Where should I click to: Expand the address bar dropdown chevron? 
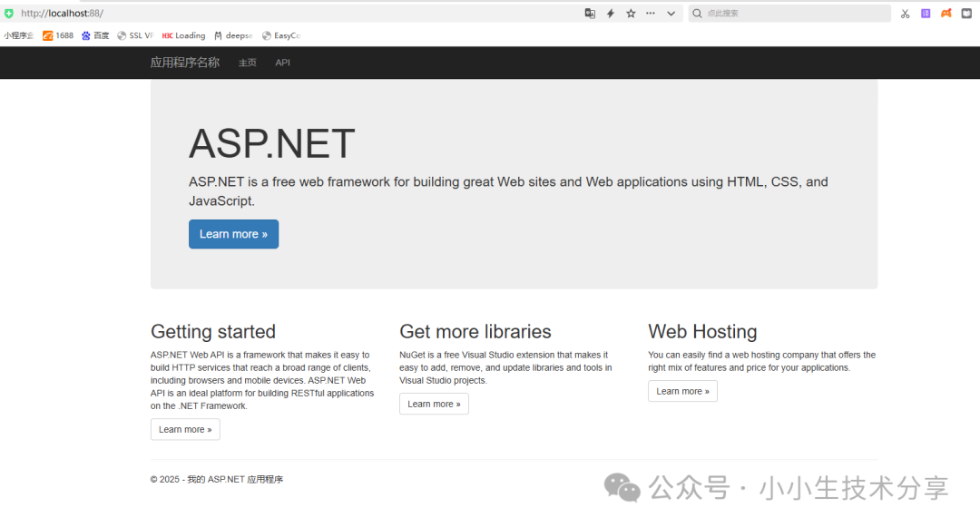tap(671, 14)
